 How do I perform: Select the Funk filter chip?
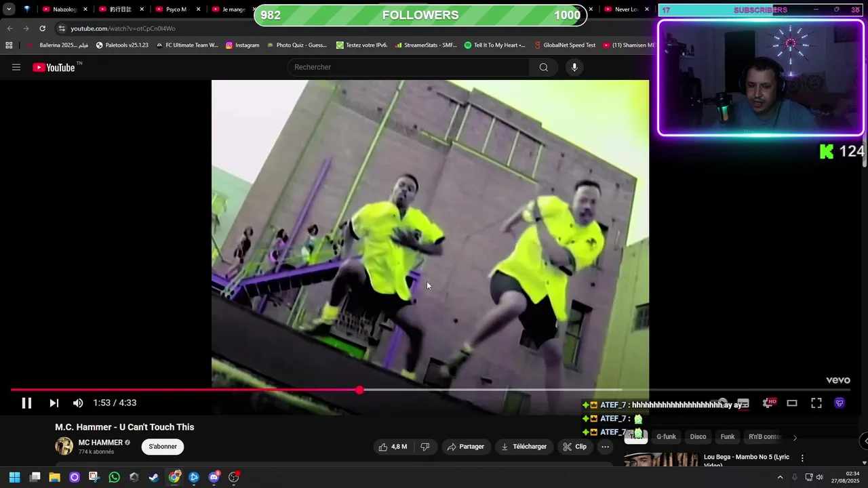(728, 437)
